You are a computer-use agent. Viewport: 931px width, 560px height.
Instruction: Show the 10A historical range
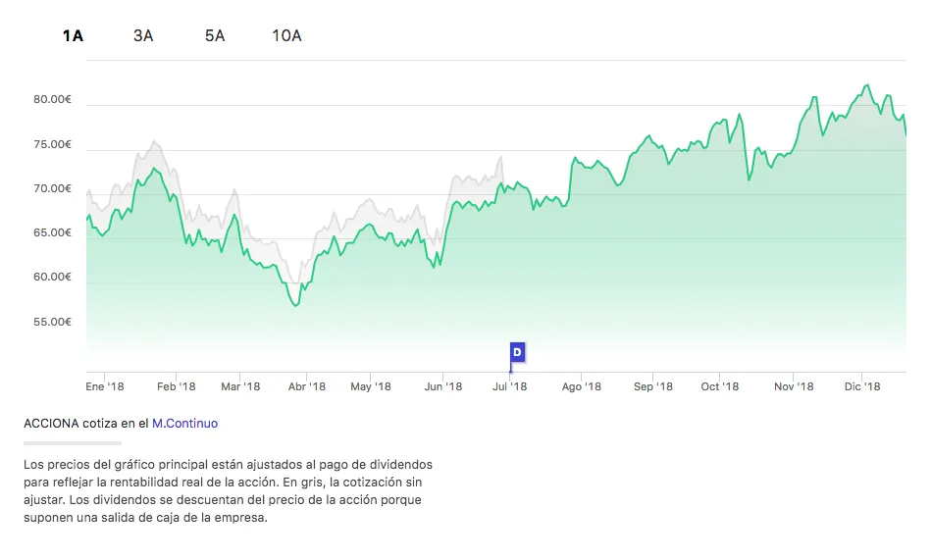point(286,36)
